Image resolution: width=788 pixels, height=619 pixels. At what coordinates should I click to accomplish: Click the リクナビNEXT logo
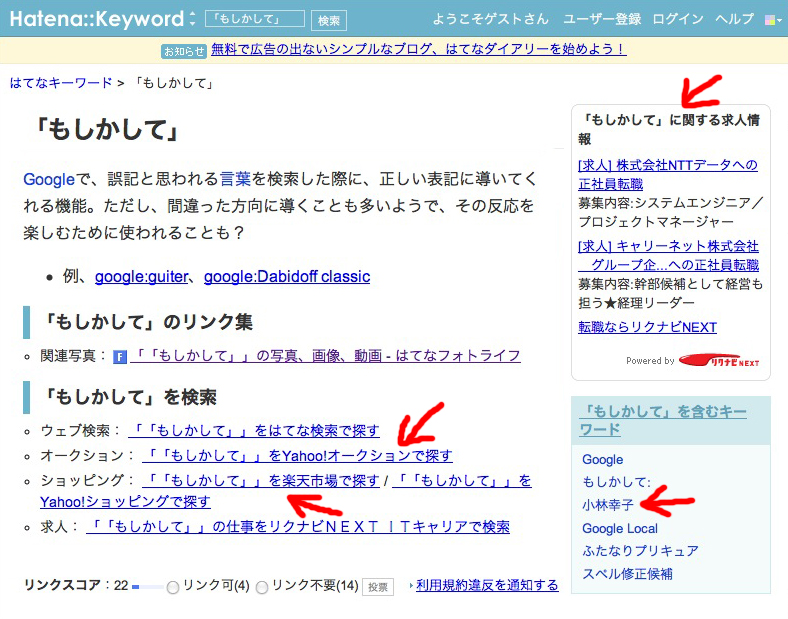click(x=718, y=361)
